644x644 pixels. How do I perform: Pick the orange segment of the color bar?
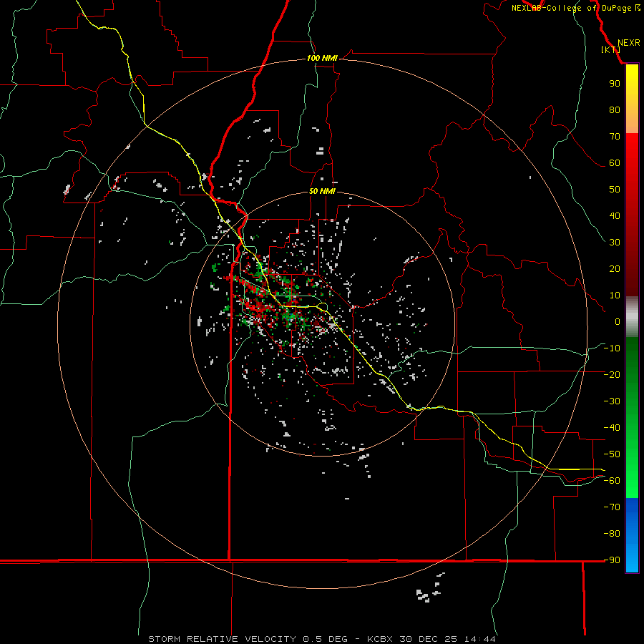point(632,122)
